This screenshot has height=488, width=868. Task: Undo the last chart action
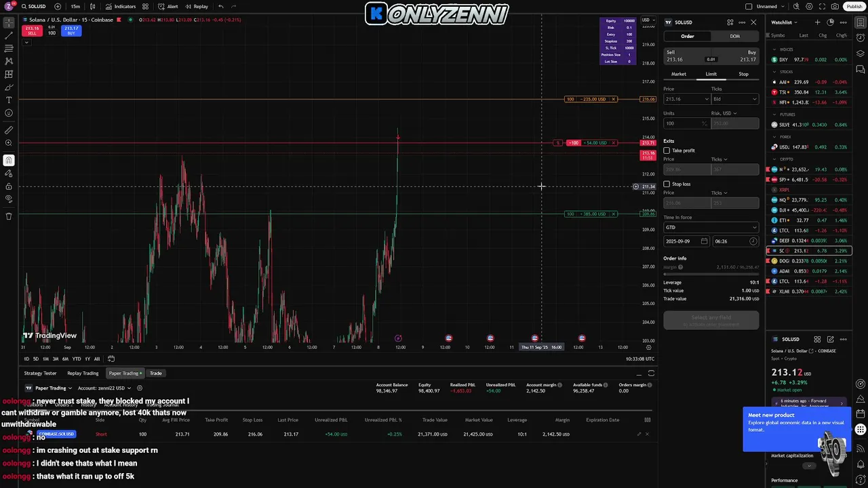tap(220, 7)
